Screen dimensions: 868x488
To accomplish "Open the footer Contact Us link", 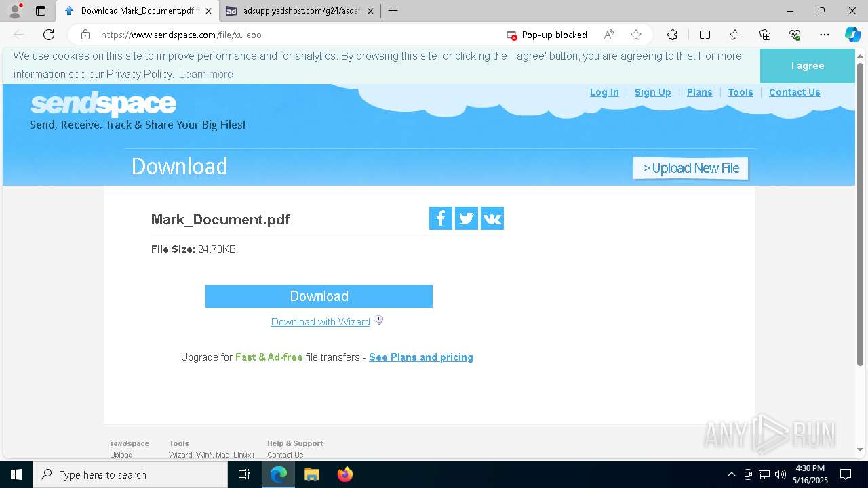I will click(285, 455).
